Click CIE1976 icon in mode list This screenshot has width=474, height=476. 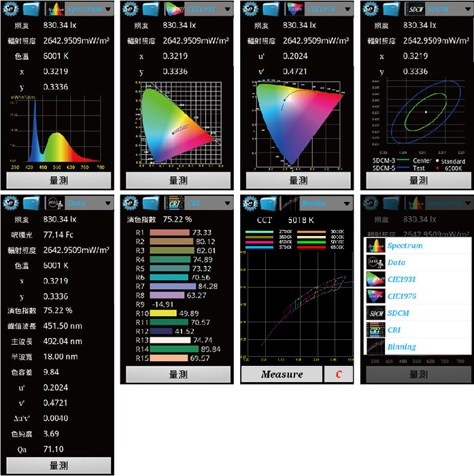pos(375,296)
